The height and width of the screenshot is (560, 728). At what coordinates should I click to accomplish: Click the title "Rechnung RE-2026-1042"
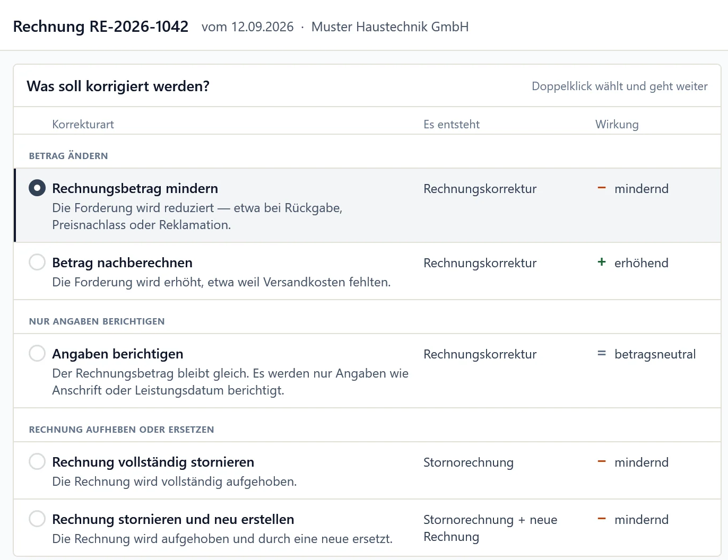click(x=101, y=27)
